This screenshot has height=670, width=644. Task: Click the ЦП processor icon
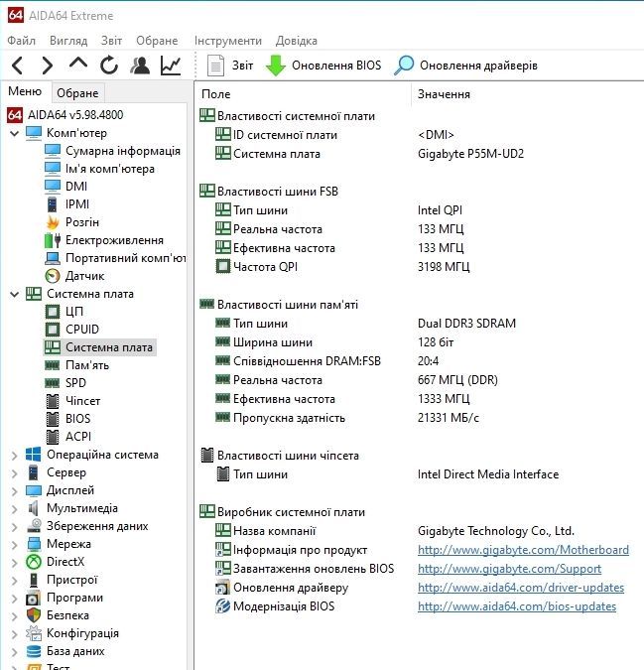[x=53, y=312]
